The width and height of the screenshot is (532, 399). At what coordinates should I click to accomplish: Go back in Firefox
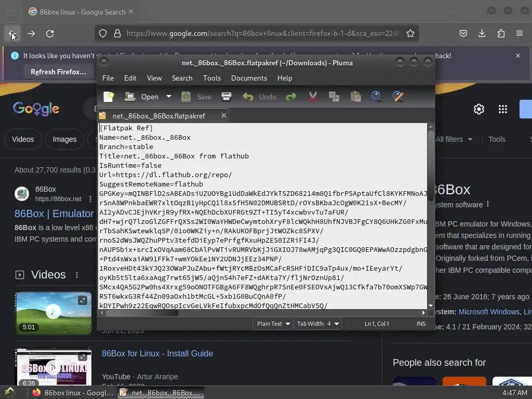[x=12, y=34]
